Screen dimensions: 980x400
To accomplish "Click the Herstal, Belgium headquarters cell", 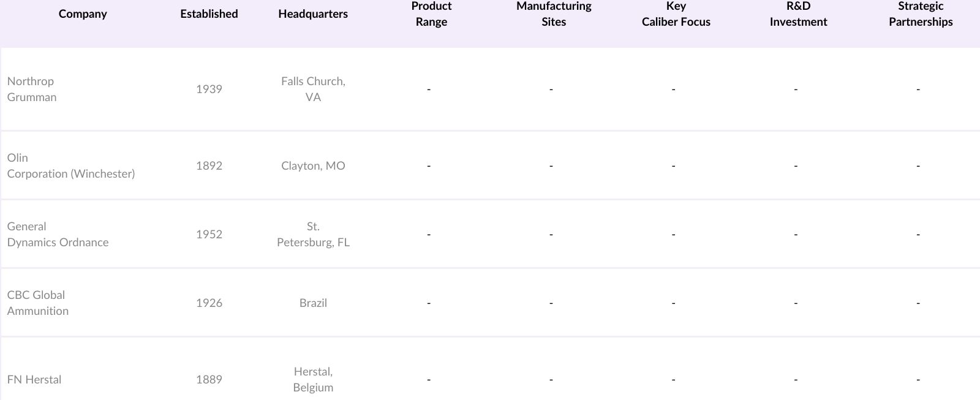I will coord(313,380).
